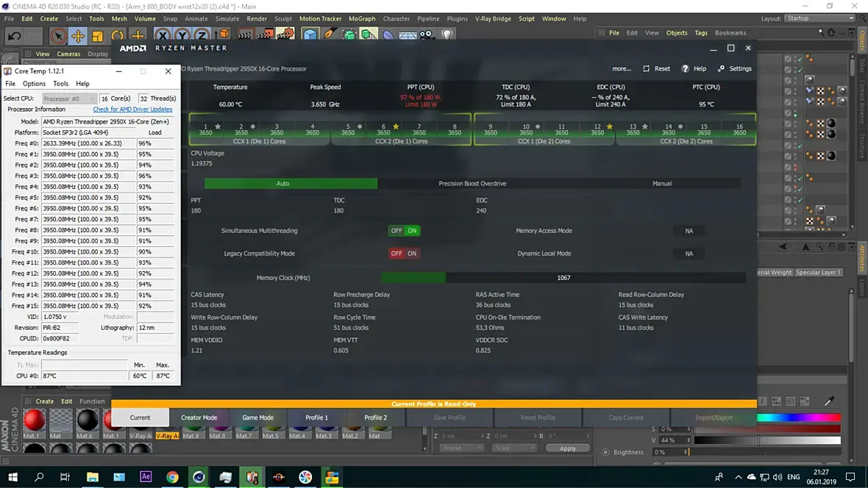Switch to Profile 1 tab
Screen dimensions: 868x488
click(316, 417)
